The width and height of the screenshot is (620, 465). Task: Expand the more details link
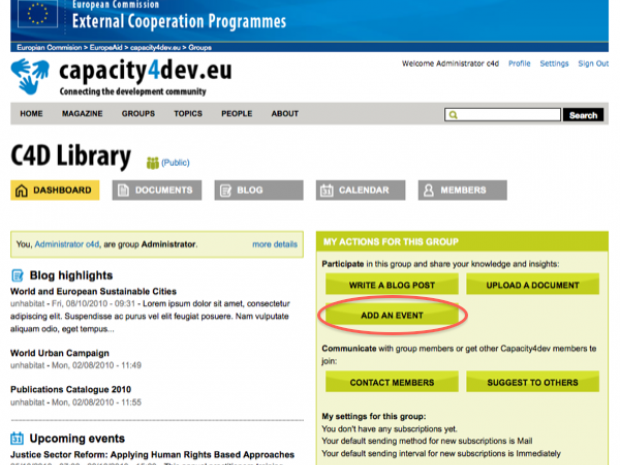[274, 244]
